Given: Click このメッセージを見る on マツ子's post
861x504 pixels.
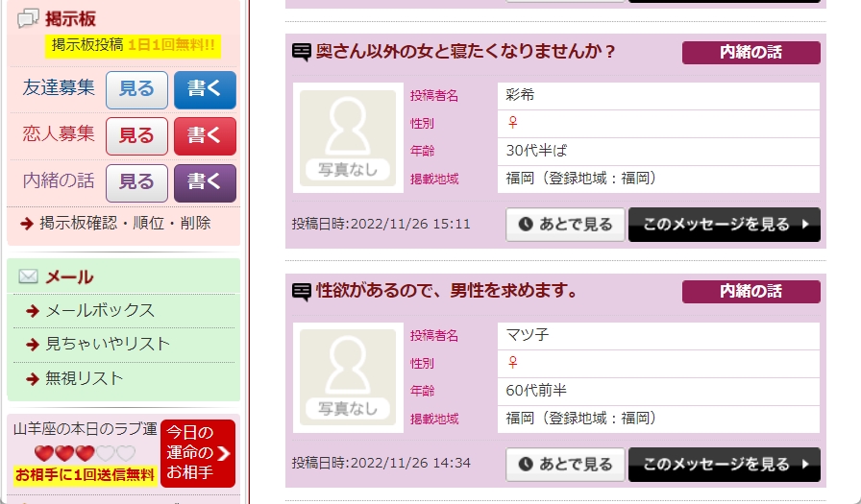Looking at the screenshot, I should (725, 465).
